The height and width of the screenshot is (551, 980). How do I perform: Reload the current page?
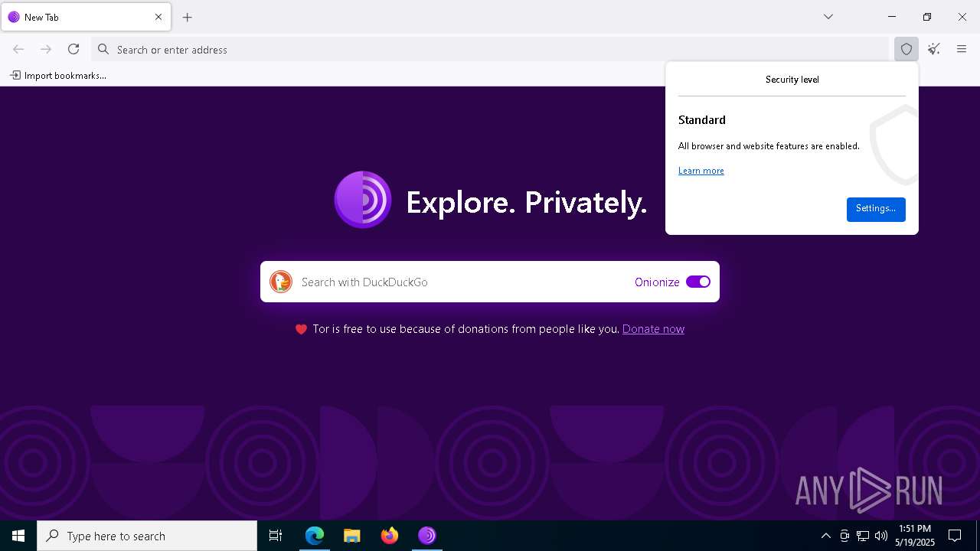pyautogui.click(x=73, y=49)
